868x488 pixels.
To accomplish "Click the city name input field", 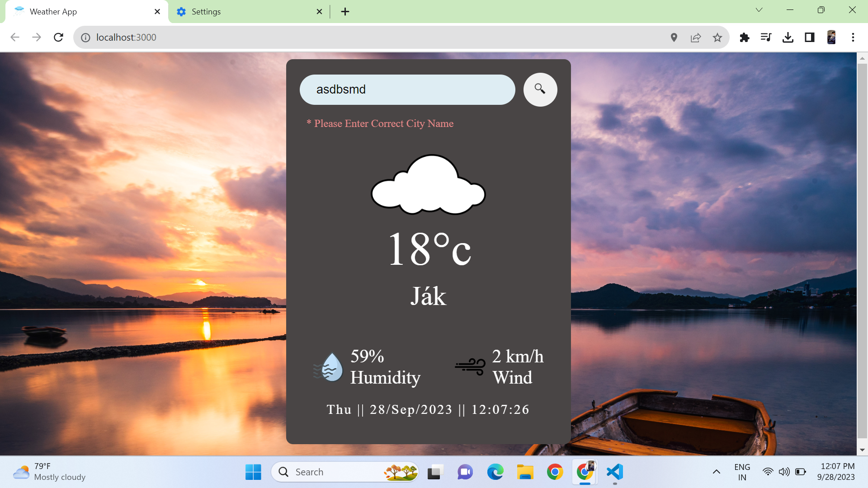I will tap(407, 89).
